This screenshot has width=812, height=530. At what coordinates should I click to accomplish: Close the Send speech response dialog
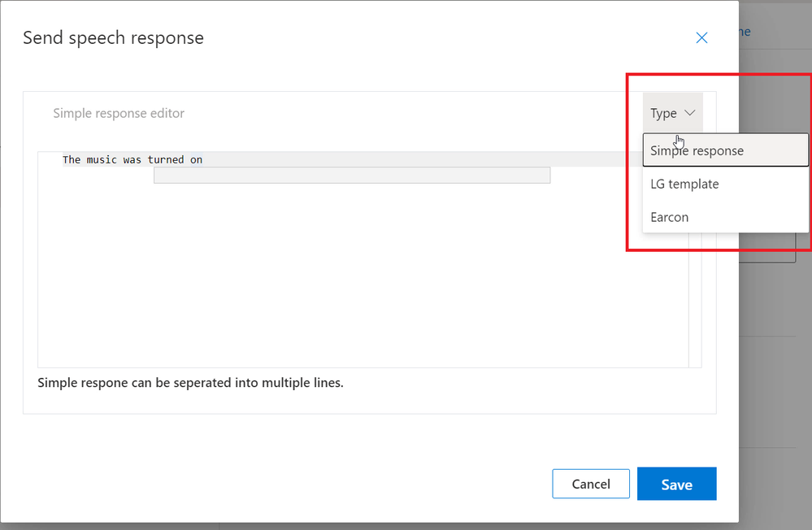(x=701, y=38)
